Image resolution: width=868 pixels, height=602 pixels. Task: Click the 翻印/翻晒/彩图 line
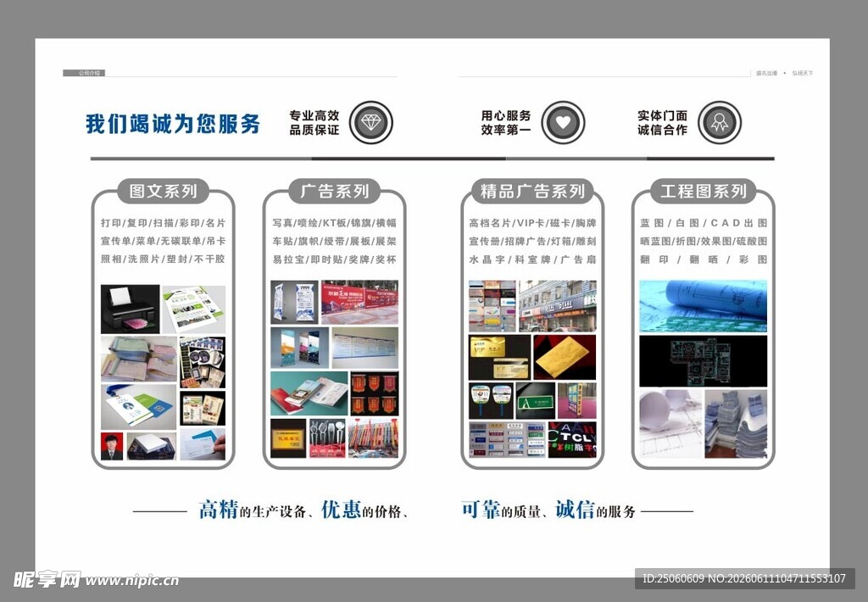point(703,259)
